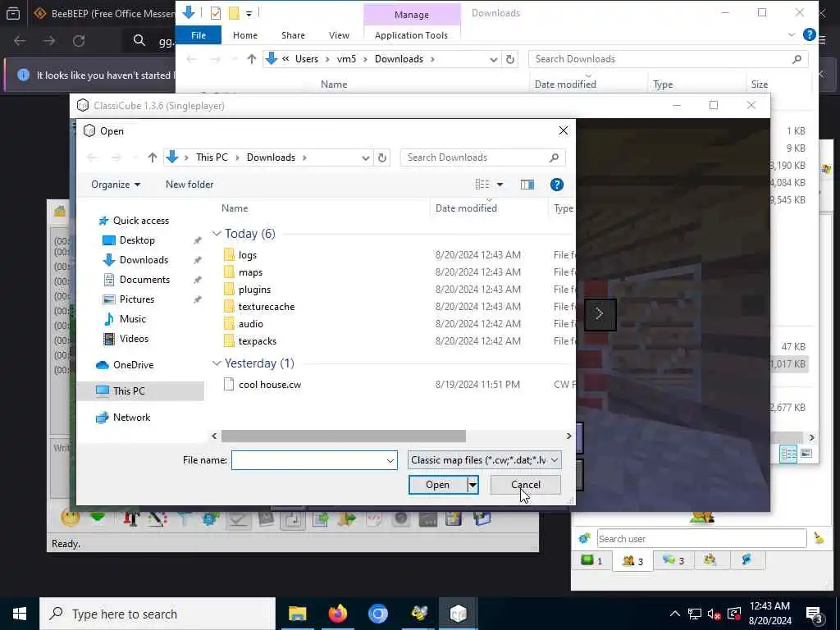840x630 pixels.
Task: Collapse the Today (6) group
Action: point(217,234)
